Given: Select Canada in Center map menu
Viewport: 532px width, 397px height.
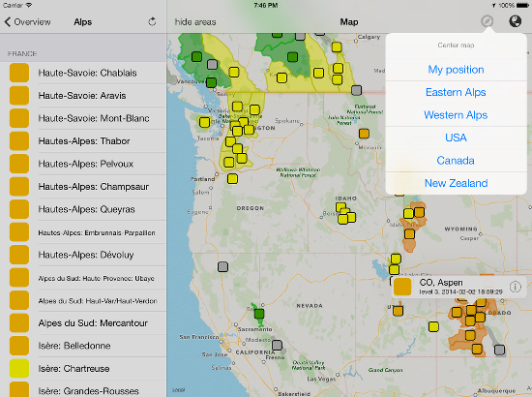Looking at the screenshot, I should 456,161.
